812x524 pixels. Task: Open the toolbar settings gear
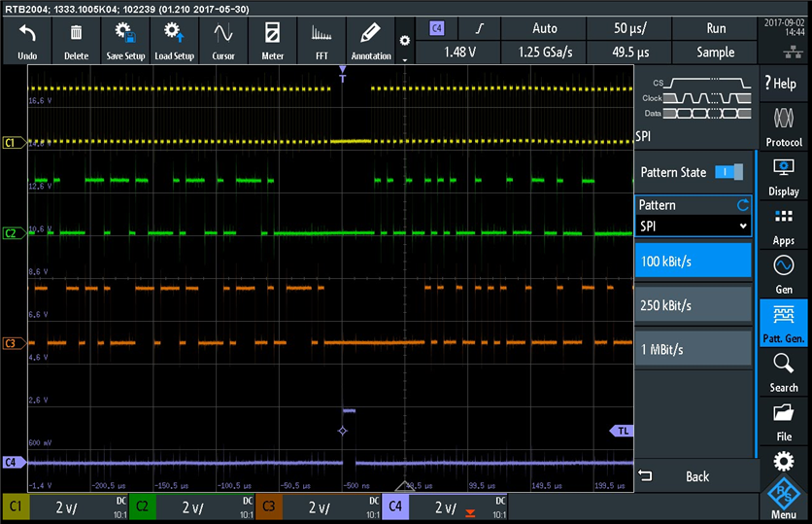[x=405, y=42]
